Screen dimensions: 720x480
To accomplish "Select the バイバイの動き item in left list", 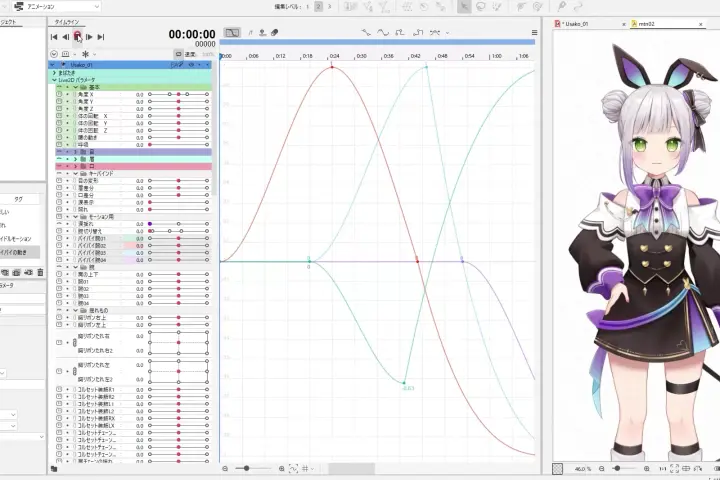I will point(19,252).
